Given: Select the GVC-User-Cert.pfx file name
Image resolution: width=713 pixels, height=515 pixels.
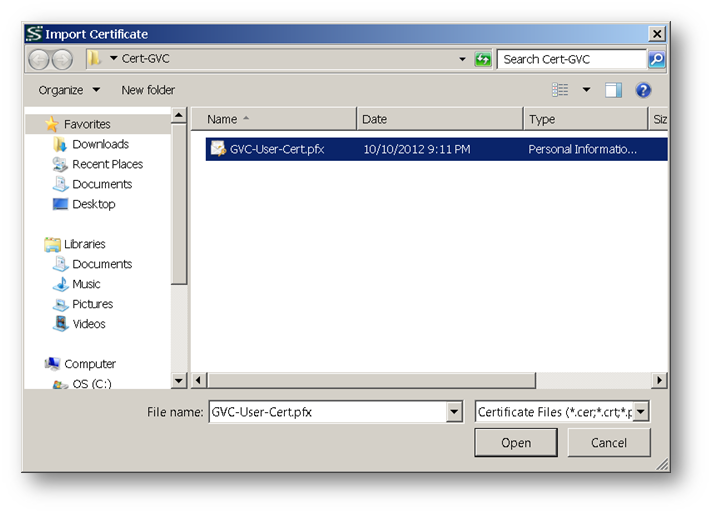Looking at the screenshot, I should click(277, 149).
